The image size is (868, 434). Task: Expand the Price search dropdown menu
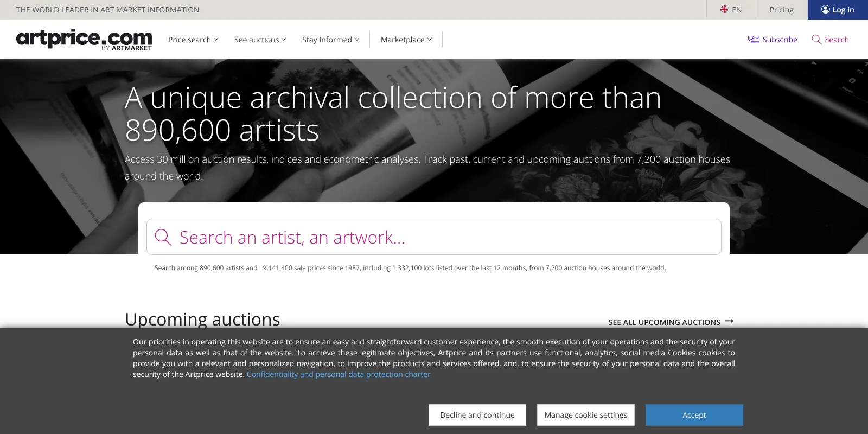coord(193,40)
